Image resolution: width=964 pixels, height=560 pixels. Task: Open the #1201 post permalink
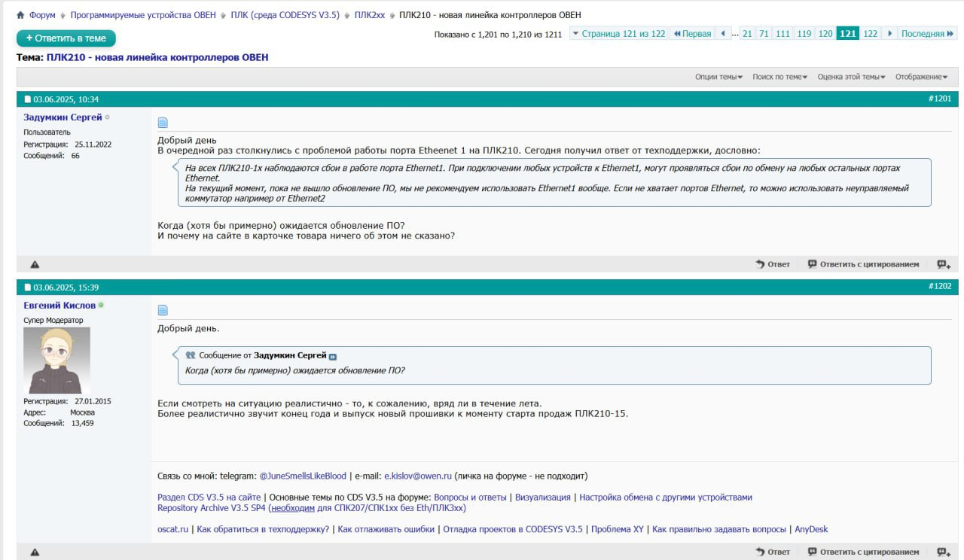pyautogui.click(x=940, y=99)
